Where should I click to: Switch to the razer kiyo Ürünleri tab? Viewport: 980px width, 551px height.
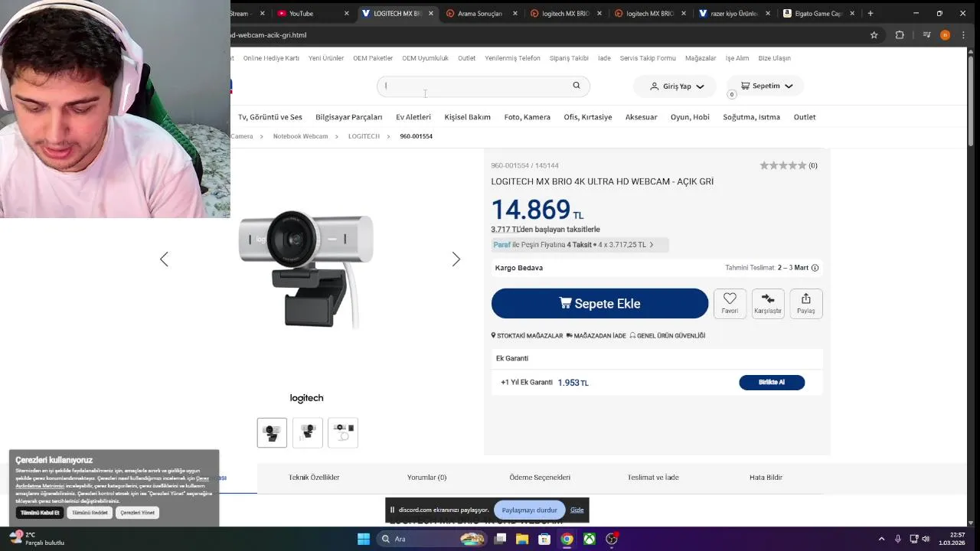[x=735, y=13]
